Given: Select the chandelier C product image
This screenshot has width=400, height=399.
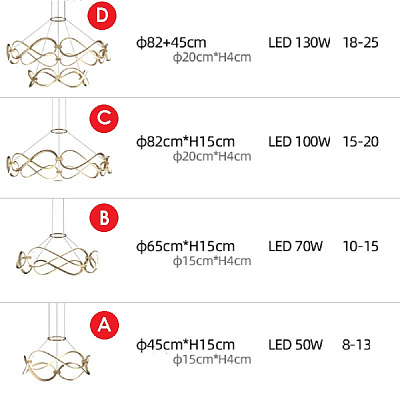Looking at the screenshot, I should [x=59, y=140].
